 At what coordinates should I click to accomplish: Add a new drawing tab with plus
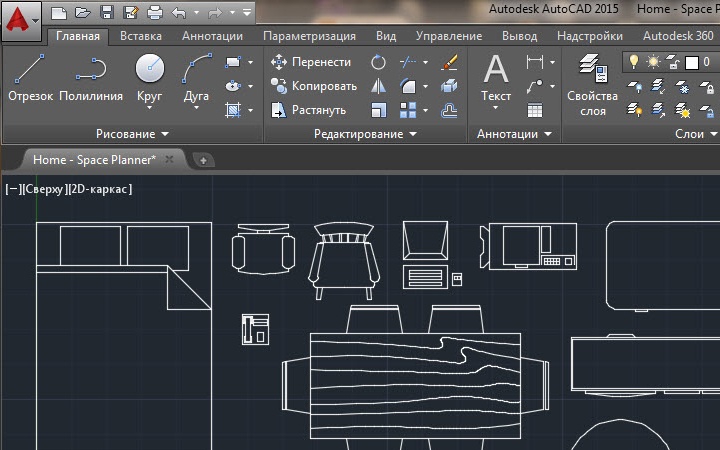tap(203, 160)
